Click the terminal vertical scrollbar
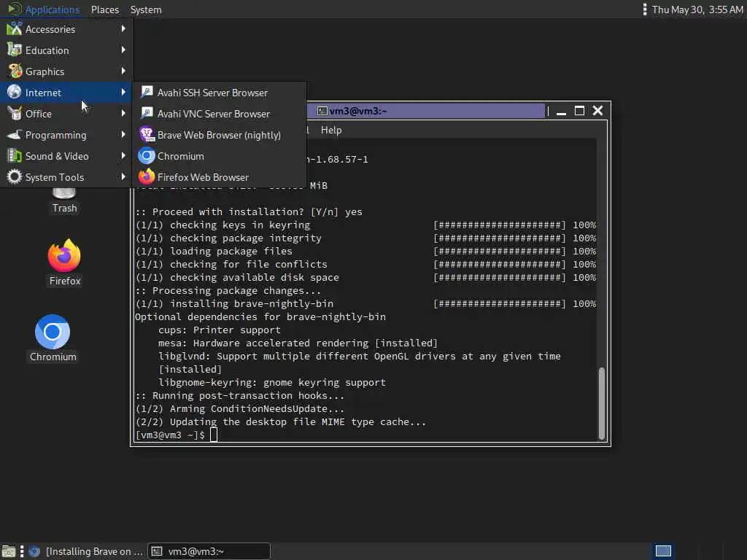This screenshot has height=560, width=747. [x=602, y=402]
